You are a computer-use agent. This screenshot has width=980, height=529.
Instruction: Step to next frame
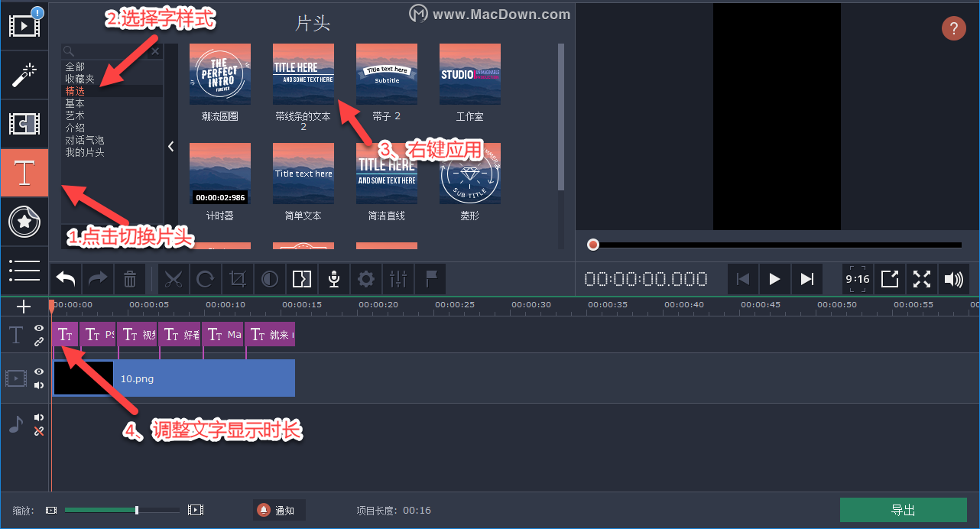(x=806, y=279)
